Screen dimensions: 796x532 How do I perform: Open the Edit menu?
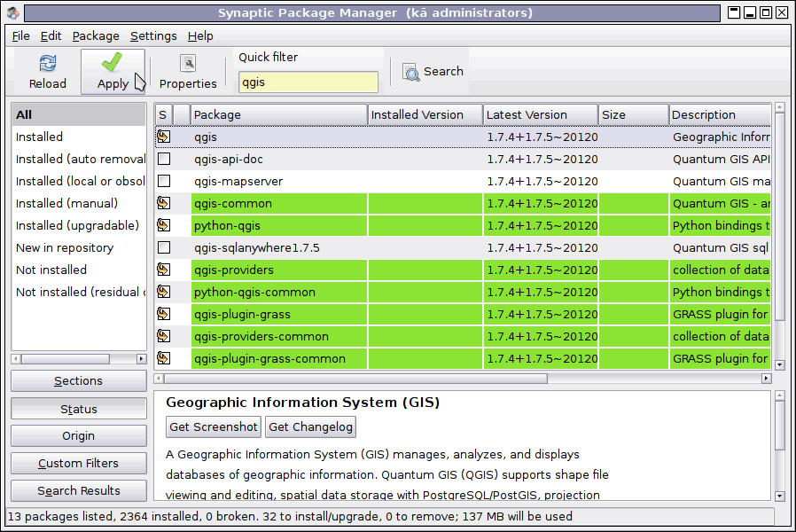click(51, 36)
